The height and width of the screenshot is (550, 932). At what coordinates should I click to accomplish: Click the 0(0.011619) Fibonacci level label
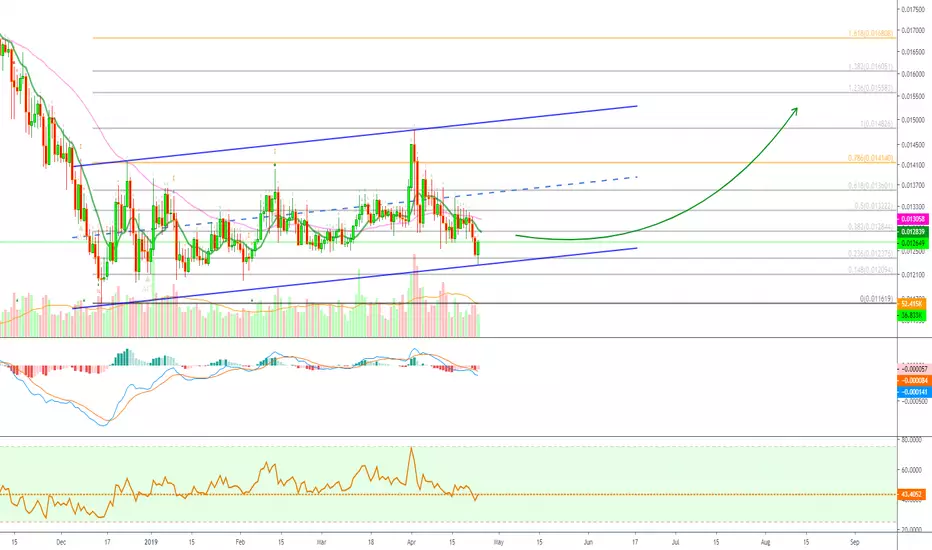(x=876, y=298)
